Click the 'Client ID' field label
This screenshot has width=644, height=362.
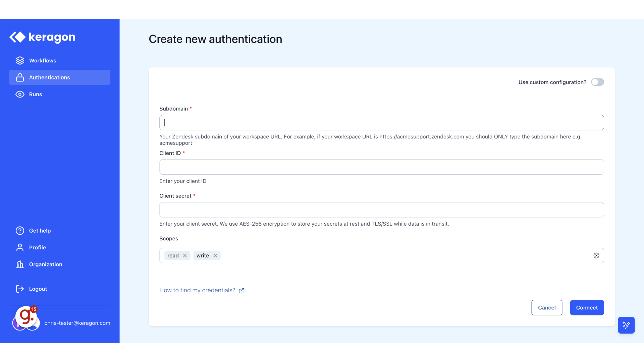pos(170,153)
